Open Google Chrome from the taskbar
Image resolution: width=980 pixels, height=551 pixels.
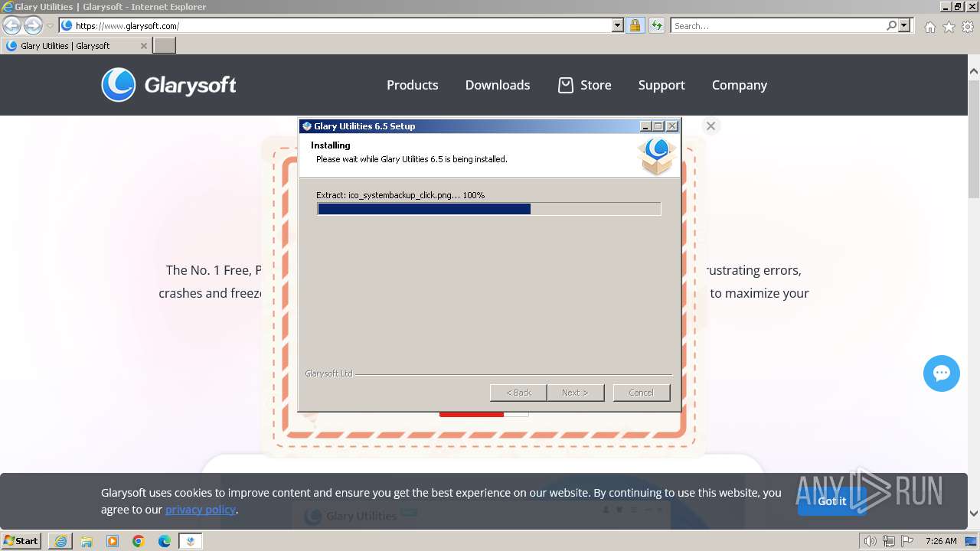[x=139, y=541]
